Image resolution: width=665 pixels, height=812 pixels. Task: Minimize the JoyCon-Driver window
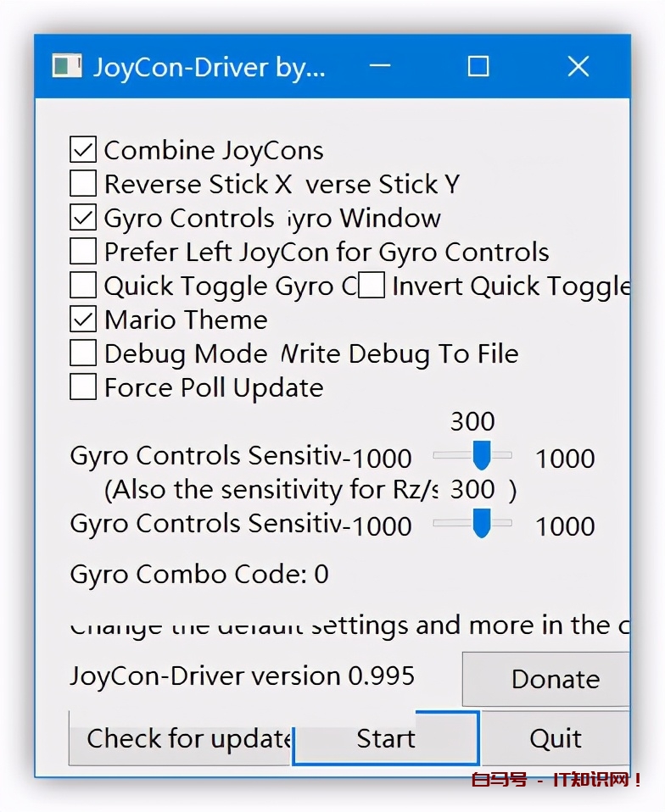(x=379, y=66)
